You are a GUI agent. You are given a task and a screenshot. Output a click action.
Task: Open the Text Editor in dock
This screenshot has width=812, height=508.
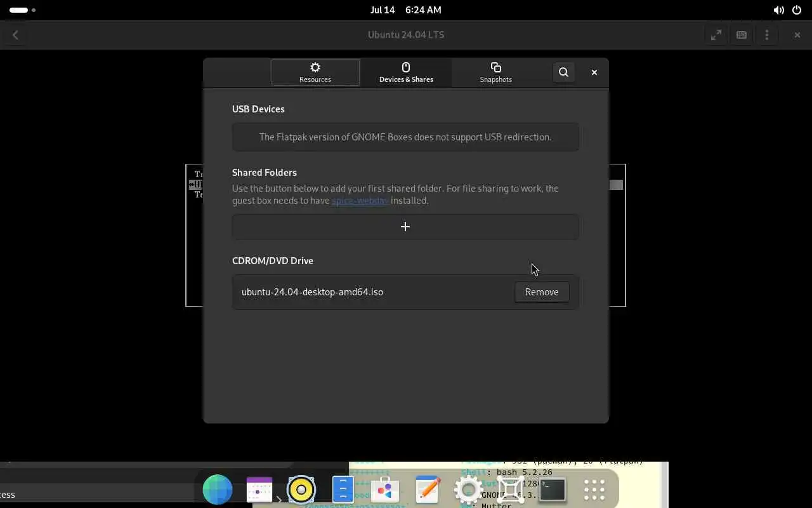pyautogui.click(x=427, y=490)
